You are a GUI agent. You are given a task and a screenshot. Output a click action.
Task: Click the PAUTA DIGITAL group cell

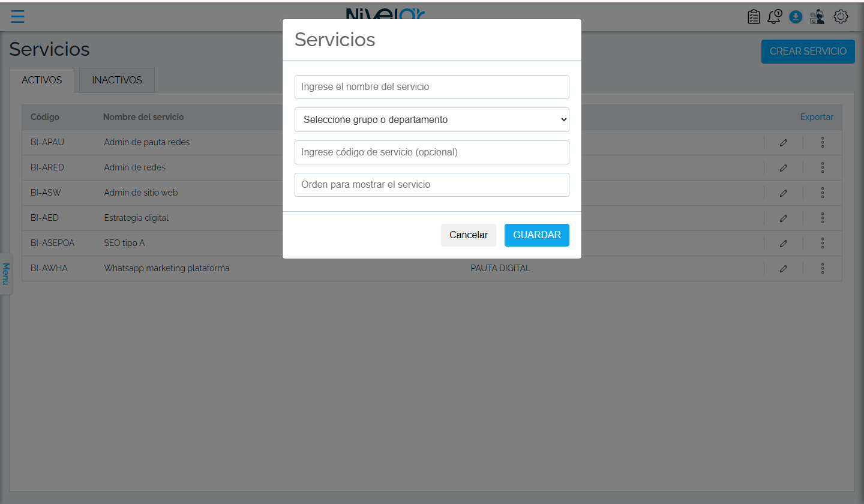(x=500, y=268)
